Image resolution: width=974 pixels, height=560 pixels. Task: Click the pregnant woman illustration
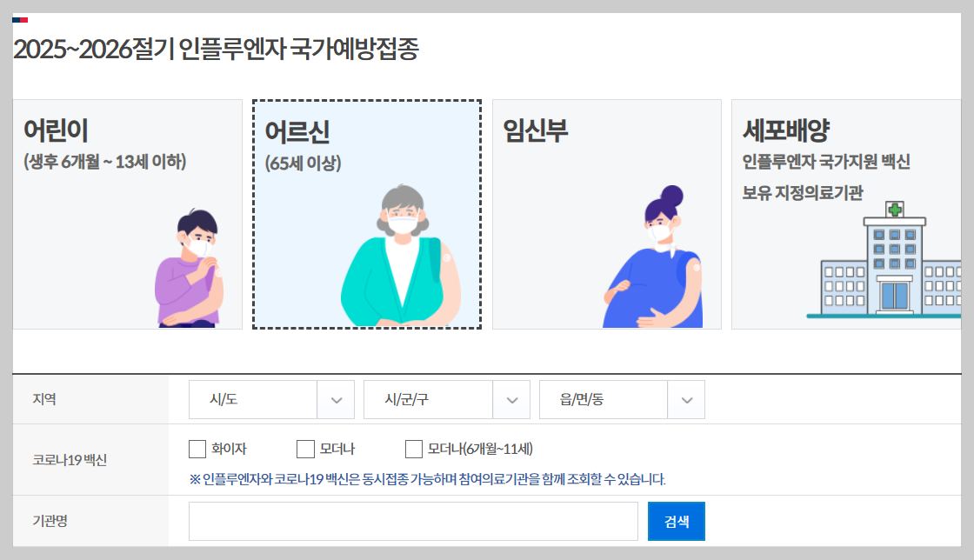click(x=652, y=257)
